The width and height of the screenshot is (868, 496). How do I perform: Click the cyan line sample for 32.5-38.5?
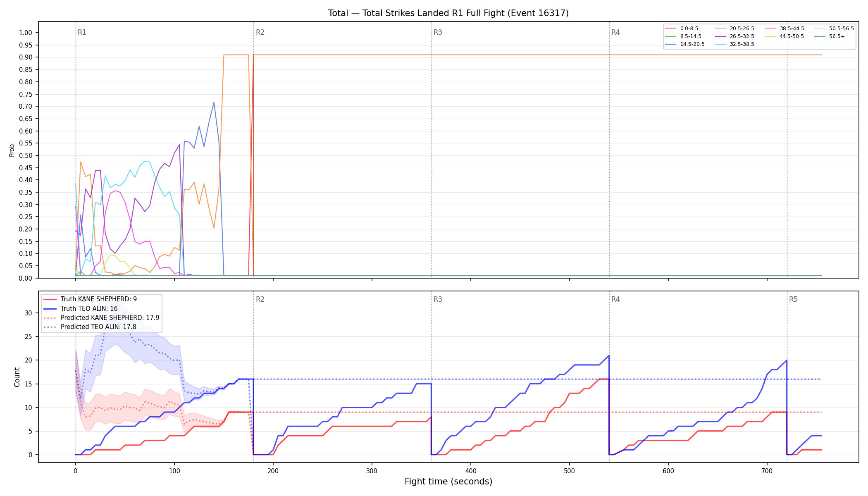[720, 44]
